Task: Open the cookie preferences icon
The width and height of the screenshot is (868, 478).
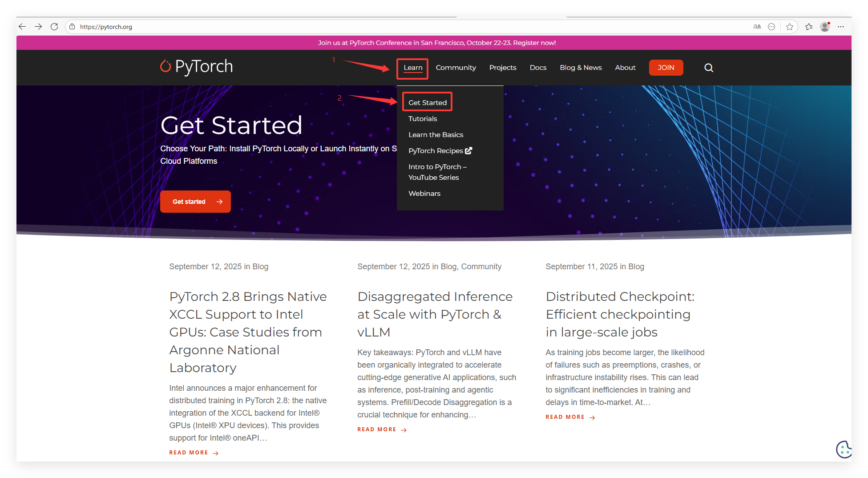Action: click(844, 449)
